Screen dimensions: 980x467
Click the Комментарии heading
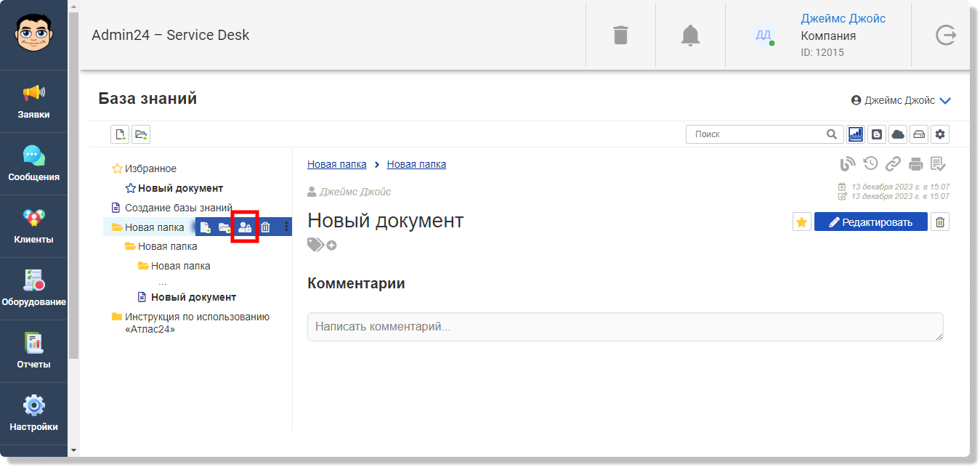click(x=356, y=283)
